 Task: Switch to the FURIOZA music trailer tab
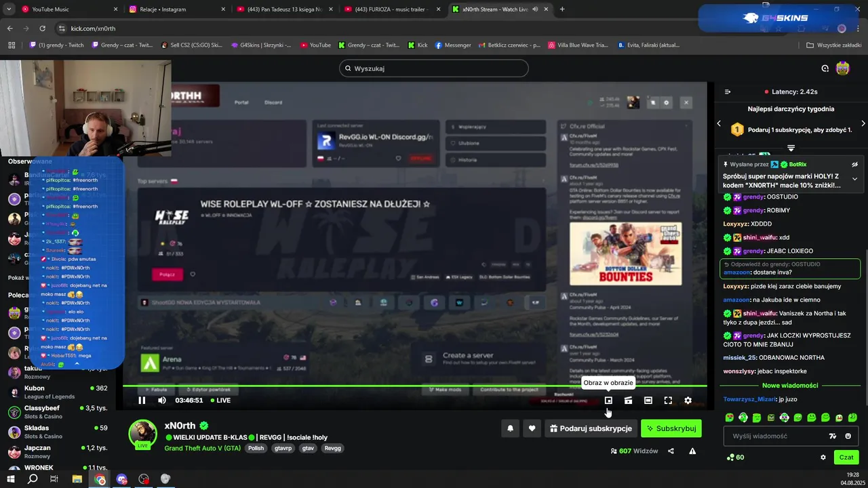pos(392,9)
